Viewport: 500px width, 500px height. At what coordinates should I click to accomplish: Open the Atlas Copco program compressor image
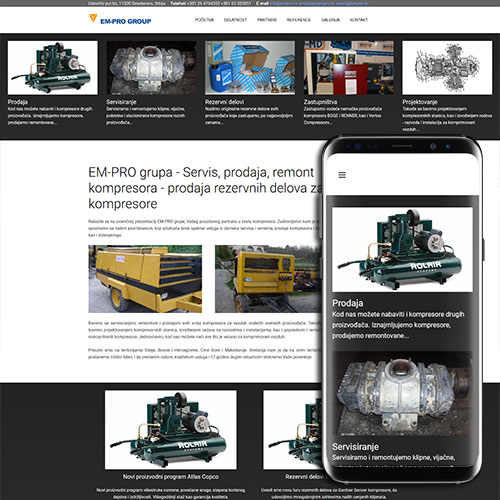[x=171, y=430]
